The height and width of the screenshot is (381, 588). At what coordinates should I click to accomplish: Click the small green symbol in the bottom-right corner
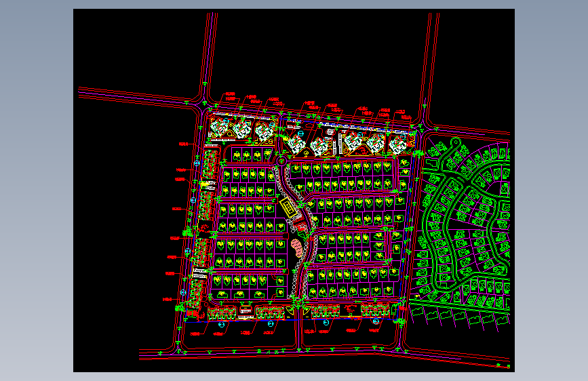coord(509,366)
